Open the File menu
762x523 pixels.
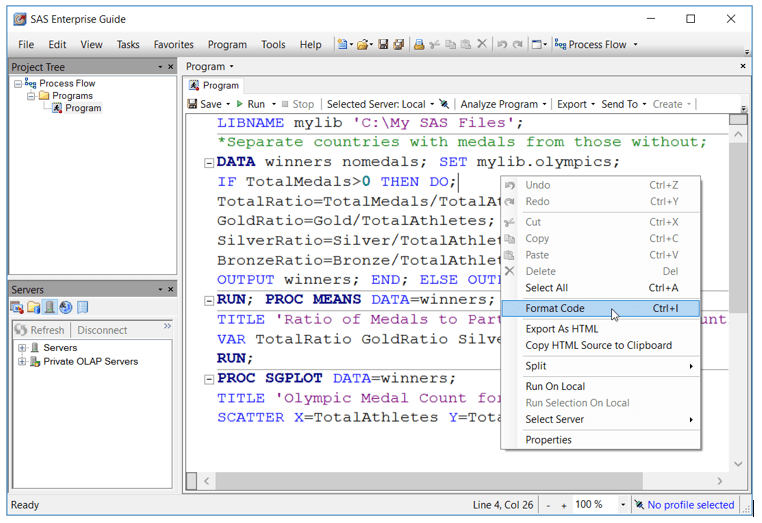26,44
